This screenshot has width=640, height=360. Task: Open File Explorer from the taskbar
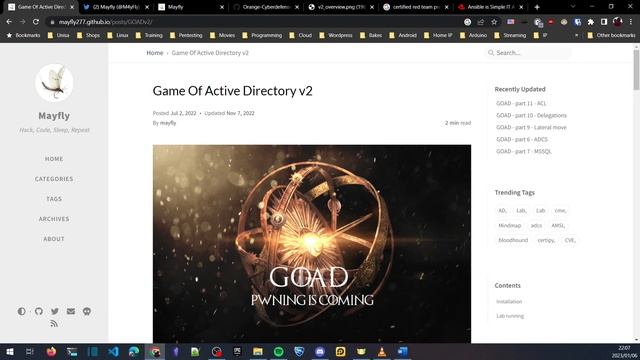click(x=258, y=351)
